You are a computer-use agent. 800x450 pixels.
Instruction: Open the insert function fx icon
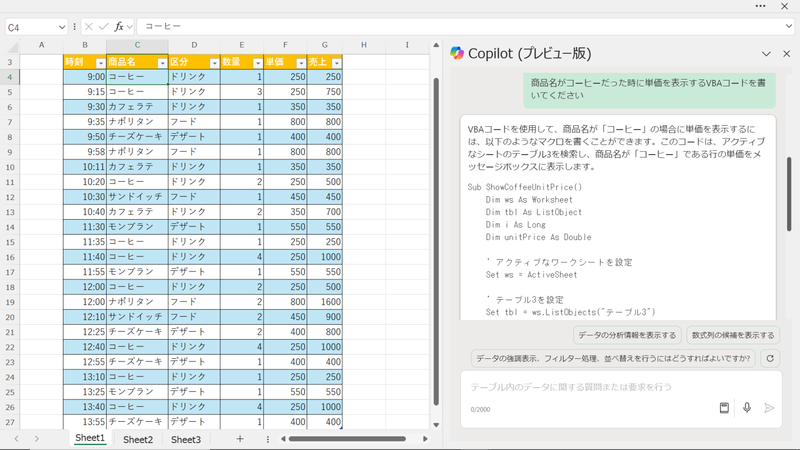119,27
